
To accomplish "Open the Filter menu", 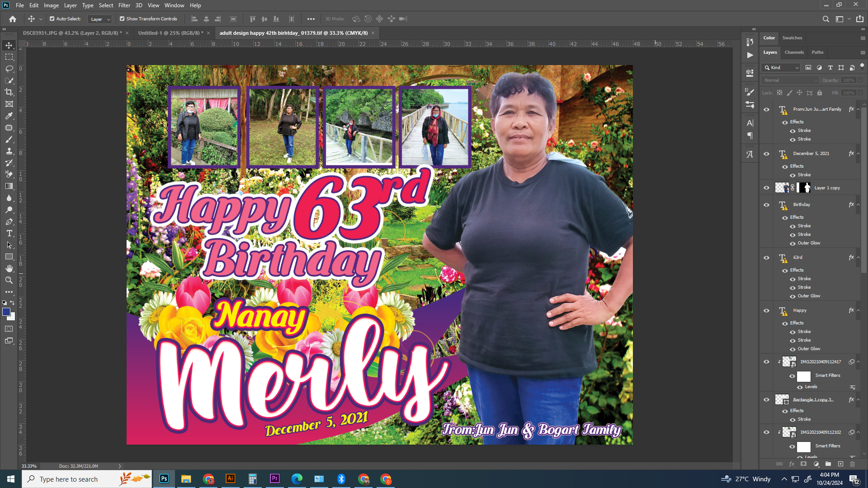I will pos(124,5).
